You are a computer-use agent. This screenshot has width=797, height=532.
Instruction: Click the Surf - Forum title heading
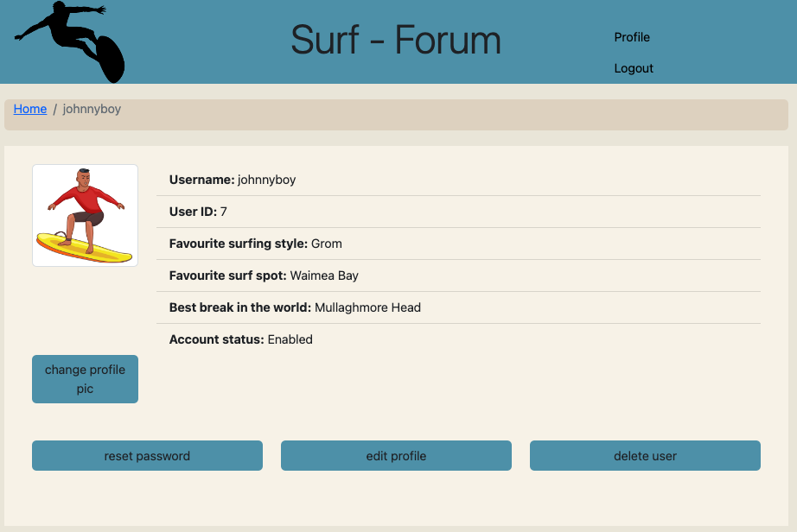396,41
